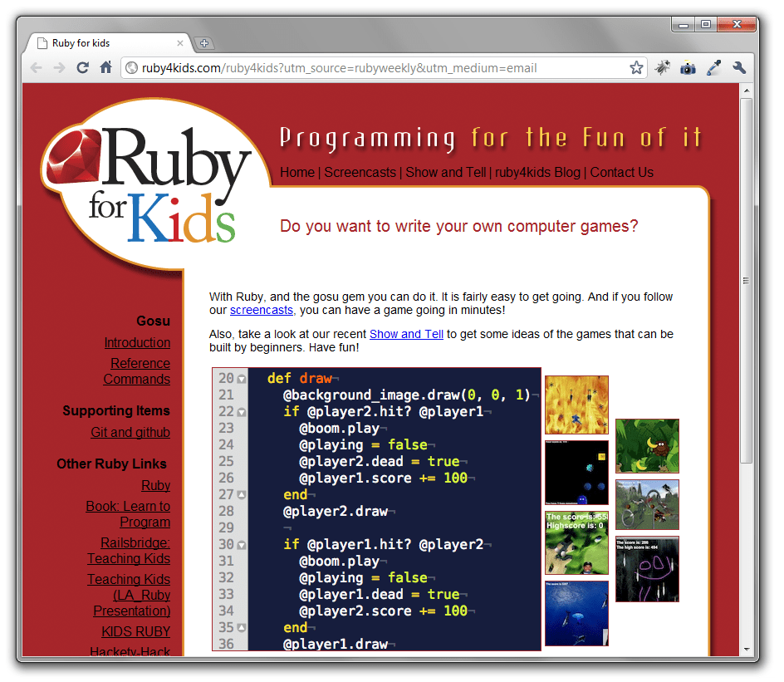This screenshot has height=682, width=784.
Task: Reload the page with refresh icon
Action: pos(82,67)
